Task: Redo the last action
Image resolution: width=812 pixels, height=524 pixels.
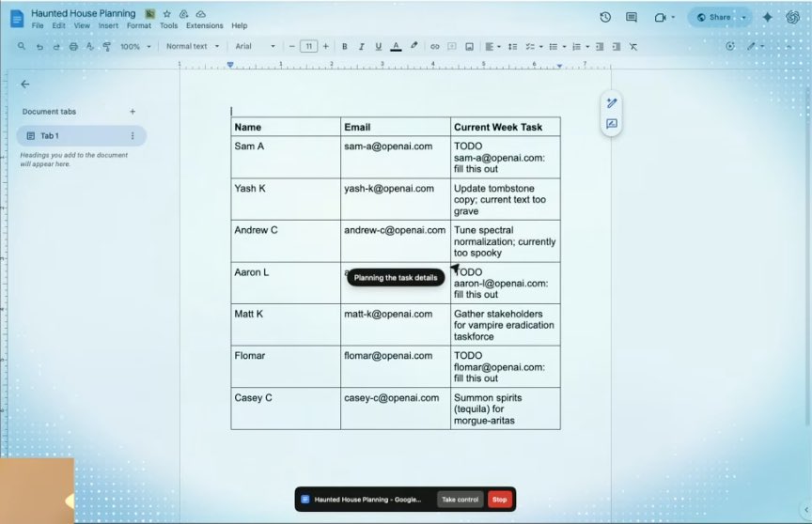Action: tap(56, 47)
